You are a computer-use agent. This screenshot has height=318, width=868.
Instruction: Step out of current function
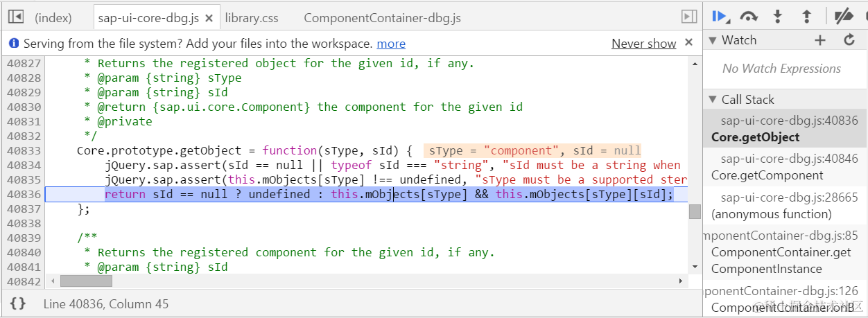(x=806, y=17)
